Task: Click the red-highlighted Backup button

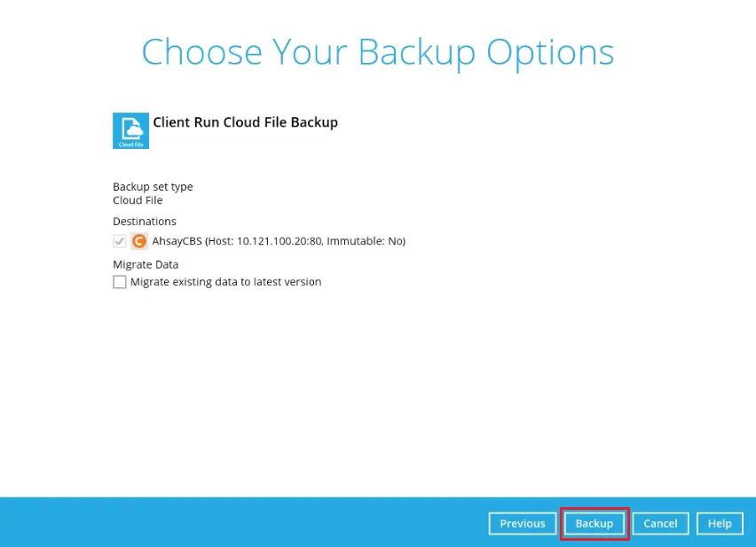Action: pyautogui.click(x=595, y=523)
